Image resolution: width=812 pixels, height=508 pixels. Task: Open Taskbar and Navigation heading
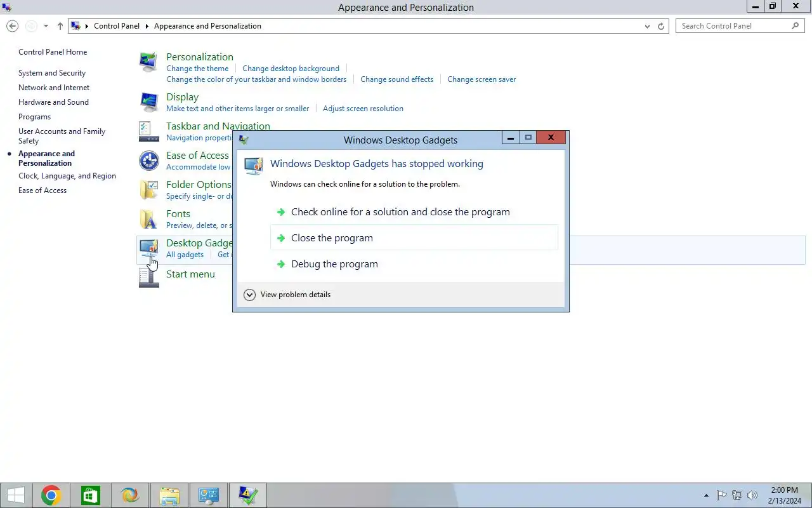pyautogui.click(x=218, y=126)
